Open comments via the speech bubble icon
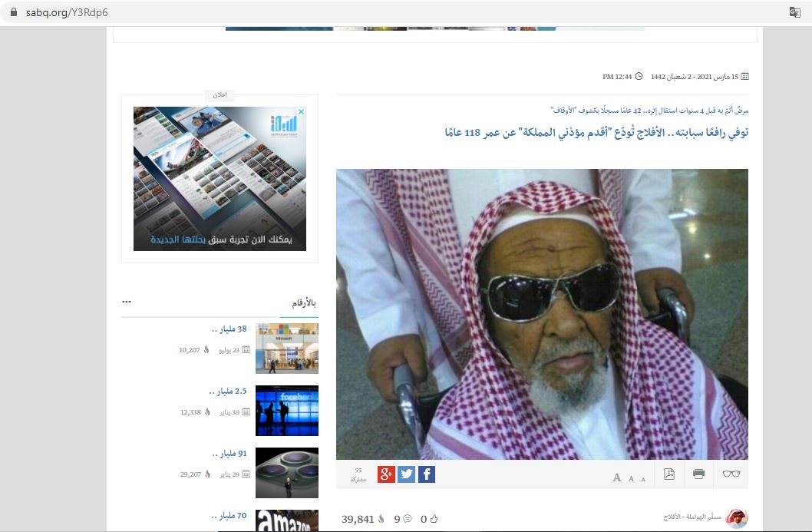The image size is (812, 532). point(408,520)
